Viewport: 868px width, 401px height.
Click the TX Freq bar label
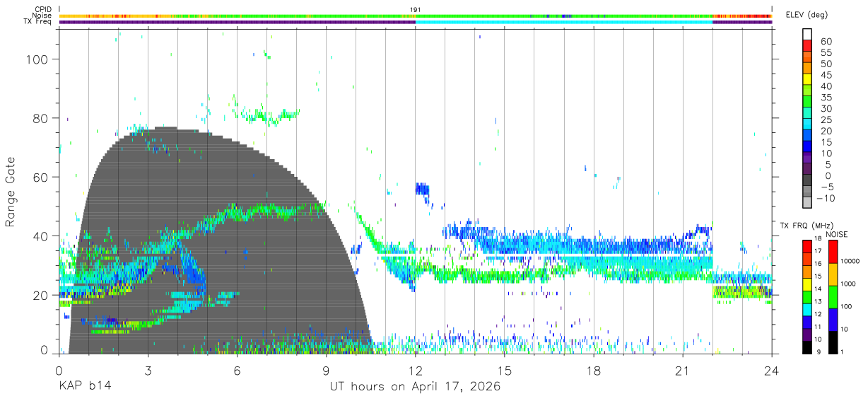(x=39, y=22)
